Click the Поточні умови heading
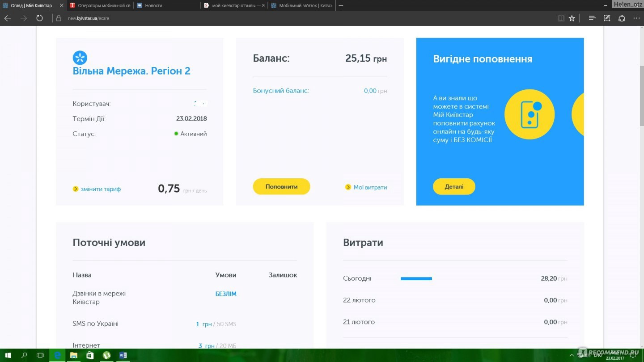The height and width of the screenshot is (362, 644). point(109,243)
